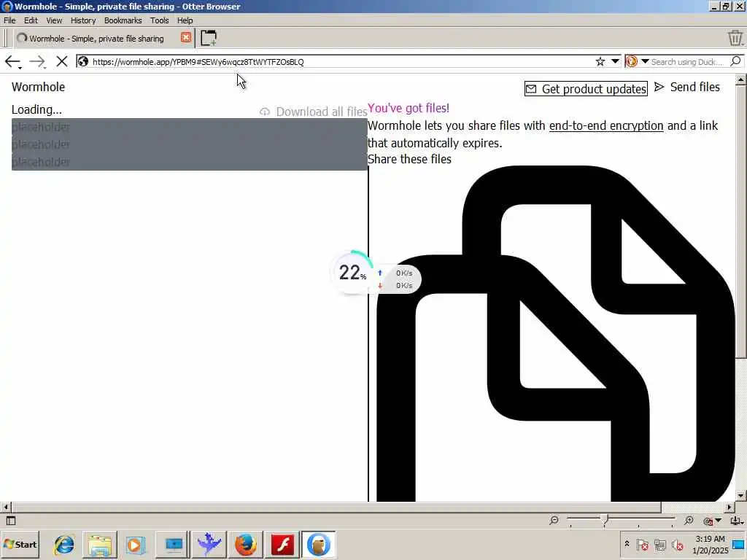Open the blue bird taskbar application
This screenshot has width=747, height=560.
click(209, 544)
